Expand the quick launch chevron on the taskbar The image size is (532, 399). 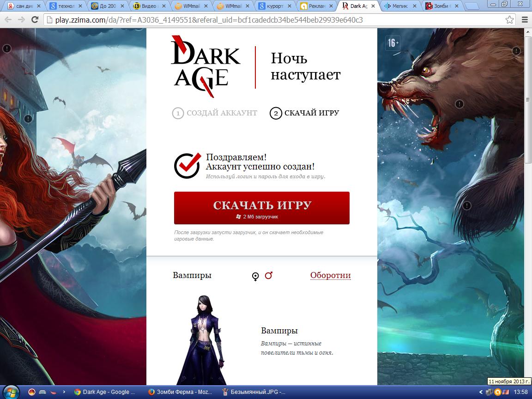coord(64,392)
